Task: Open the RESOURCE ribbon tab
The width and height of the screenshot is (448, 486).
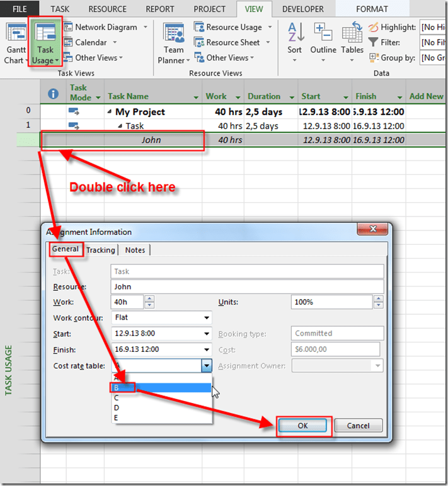Action: [x=107, y=9]
